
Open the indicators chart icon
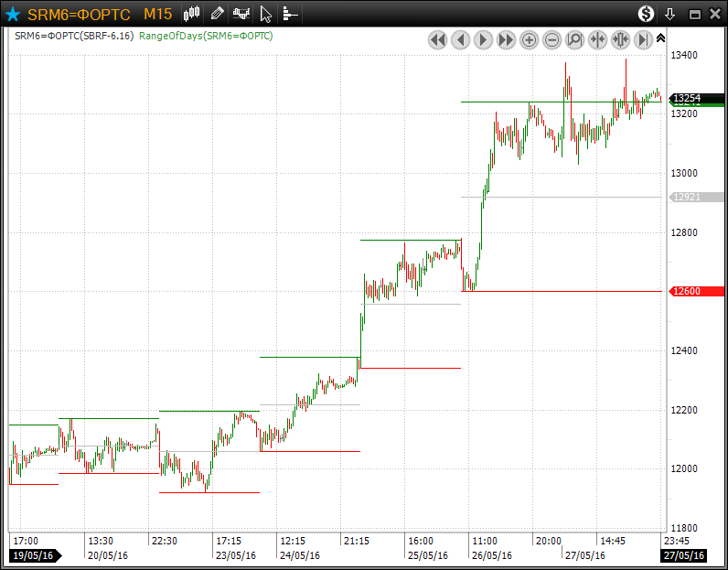click(x=241, y=14)
